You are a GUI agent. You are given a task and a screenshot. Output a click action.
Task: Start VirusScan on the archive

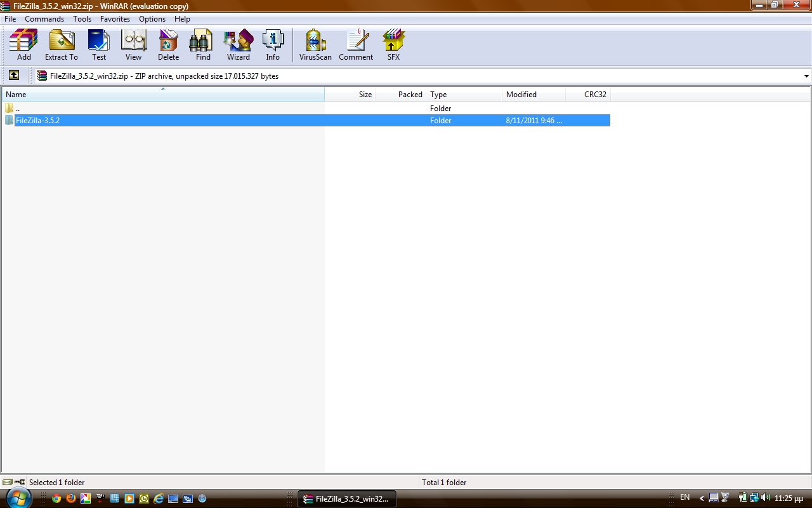click(x=315, y=44)
